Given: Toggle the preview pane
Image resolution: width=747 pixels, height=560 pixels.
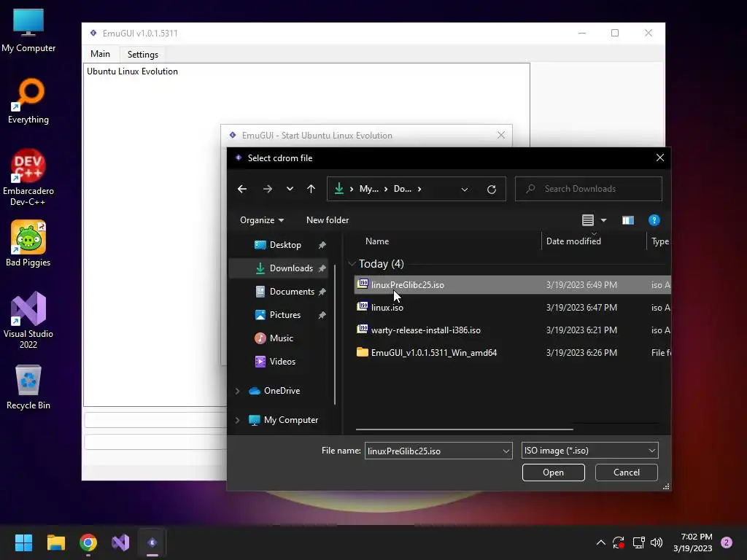Looking at the screenshot, I should (628, 220).
